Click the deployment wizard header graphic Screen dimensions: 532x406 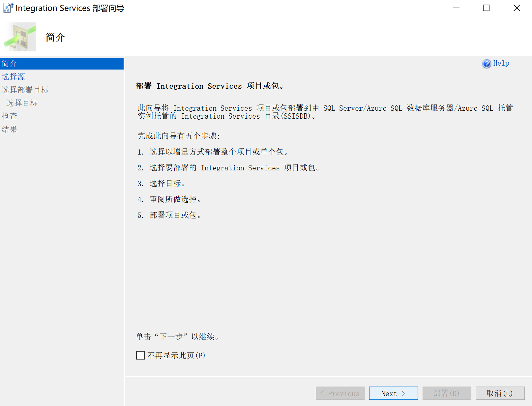20,37
